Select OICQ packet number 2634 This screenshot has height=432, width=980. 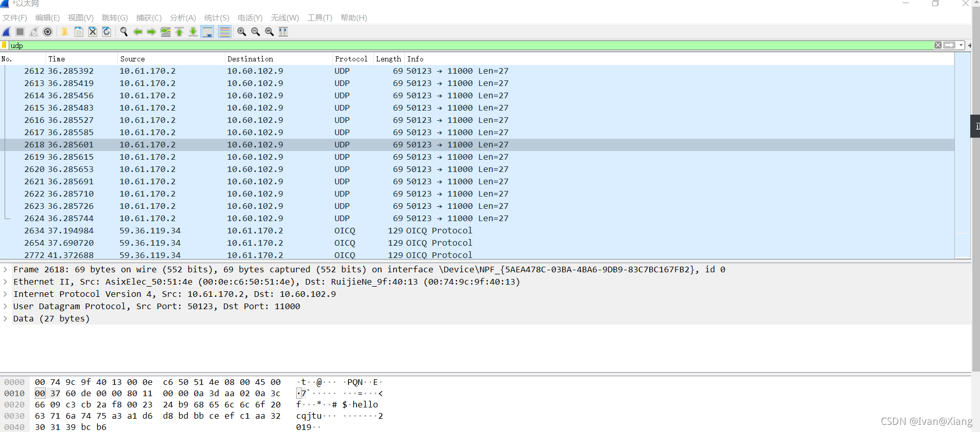coord(477,231)
